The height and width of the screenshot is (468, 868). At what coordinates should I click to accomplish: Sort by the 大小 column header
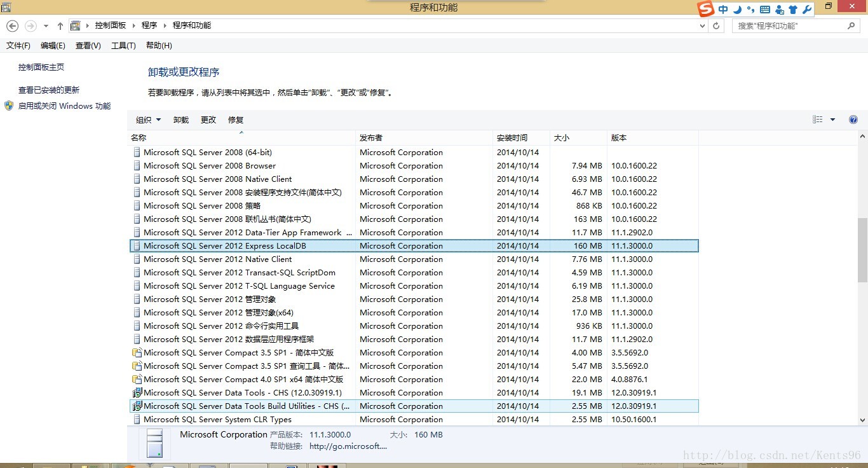[x=578, y=138]
